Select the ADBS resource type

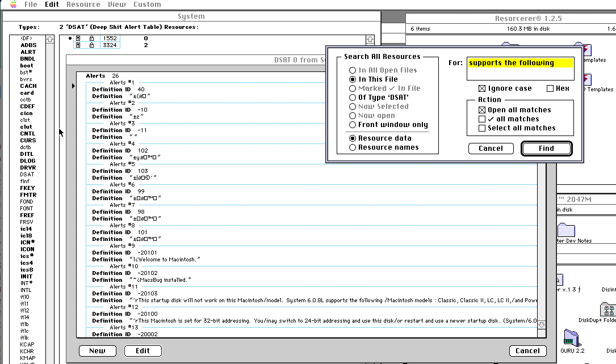click(x=28, y=45)
